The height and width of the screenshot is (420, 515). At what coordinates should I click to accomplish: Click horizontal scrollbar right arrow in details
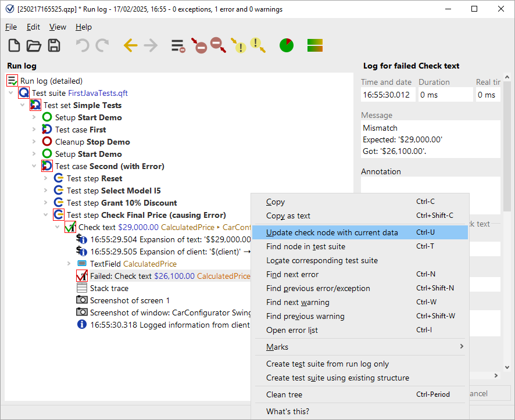click(496, 375)
